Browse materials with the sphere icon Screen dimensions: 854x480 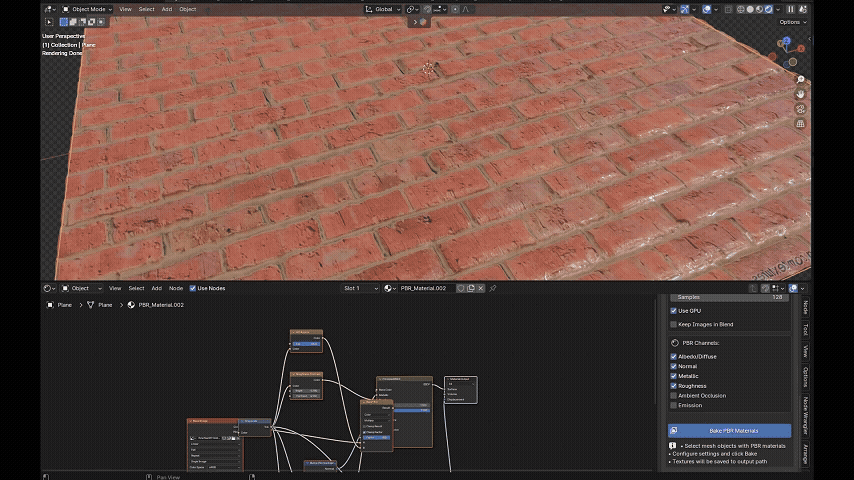coord(389,288)
